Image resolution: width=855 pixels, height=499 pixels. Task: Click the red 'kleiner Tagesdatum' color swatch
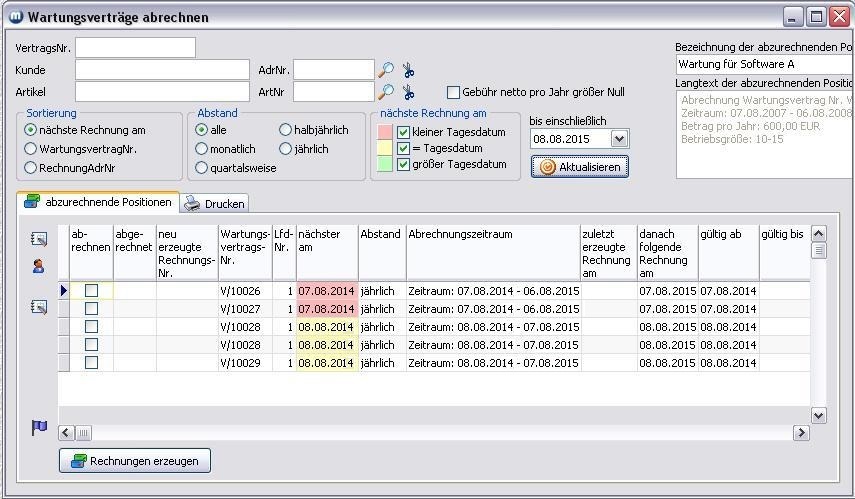tap(383, 133)
